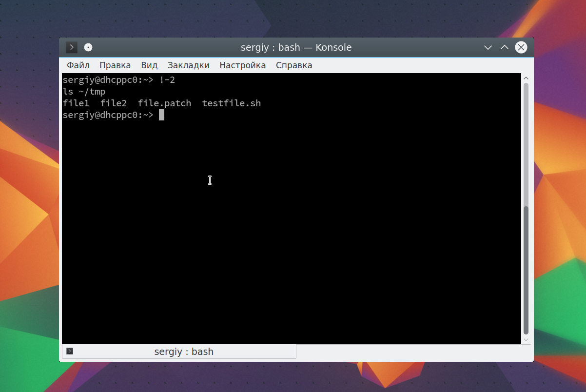The image size is (586, 392).
Task: Click the terminal icon in the bash tab
Action: tap(70, 351)
